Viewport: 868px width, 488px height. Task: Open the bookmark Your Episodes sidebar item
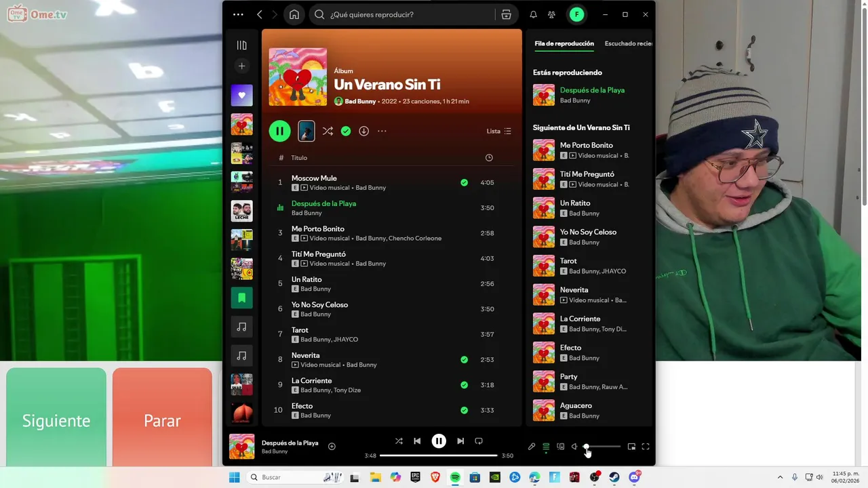[x=241, y=298]
